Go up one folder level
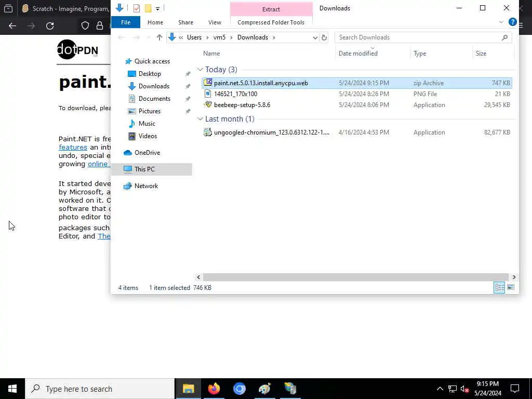 (159, 37)
